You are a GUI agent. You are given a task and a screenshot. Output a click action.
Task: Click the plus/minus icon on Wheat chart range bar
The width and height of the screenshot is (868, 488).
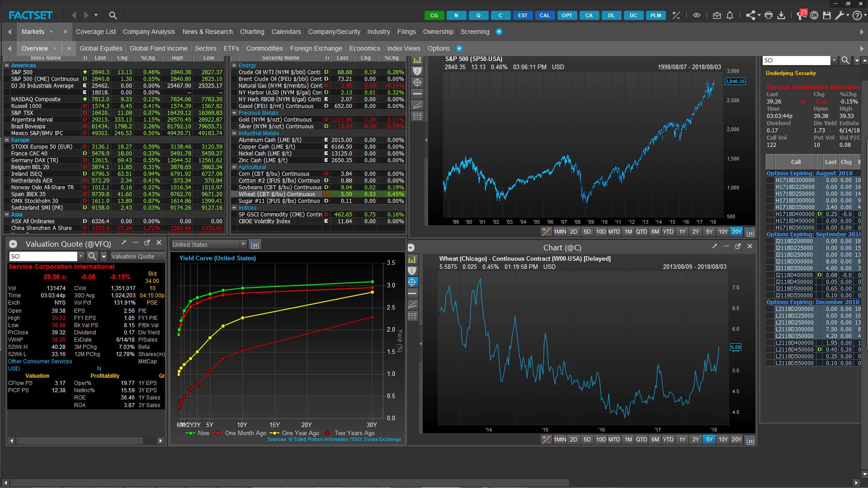[546, 439]
